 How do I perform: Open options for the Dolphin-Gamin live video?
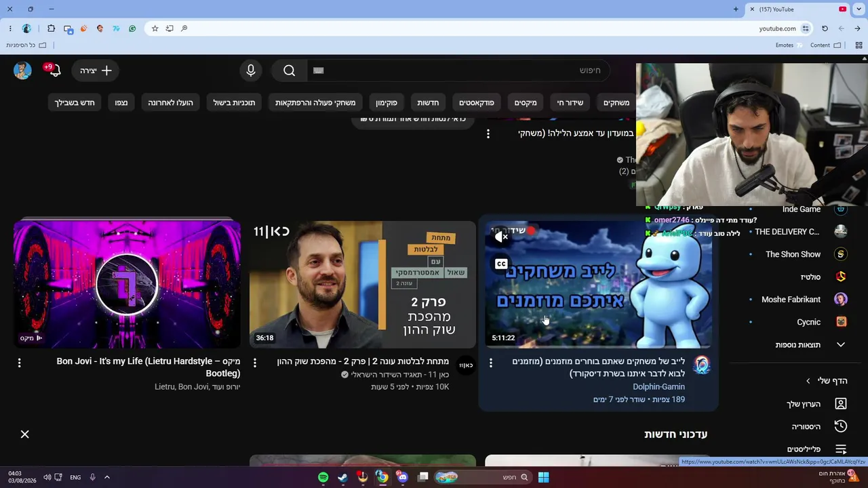point(491,363)
